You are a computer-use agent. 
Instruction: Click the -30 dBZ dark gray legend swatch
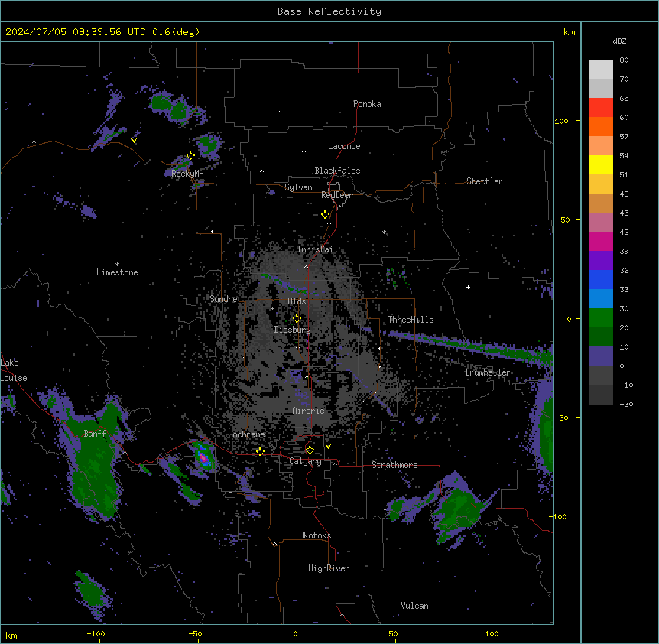(601, 395)
